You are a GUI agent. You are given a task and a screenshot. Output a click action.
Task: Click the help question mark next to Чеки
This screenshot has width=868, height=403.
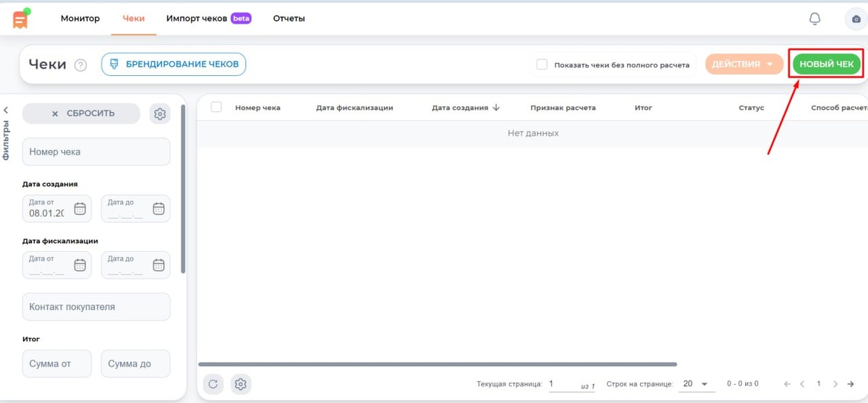[x=81, y=65]
